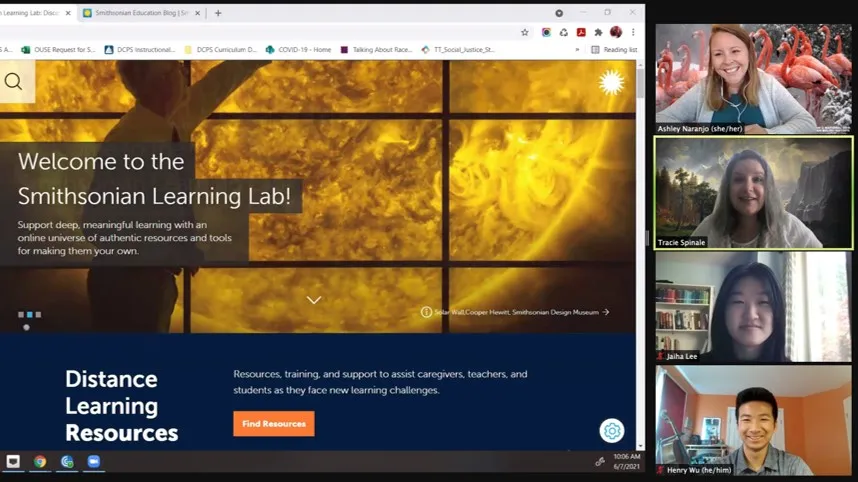The width and height of the screenshot is (858, 482).
Task: Bookmark this page with the star icon
Action: tap(525, 32)
